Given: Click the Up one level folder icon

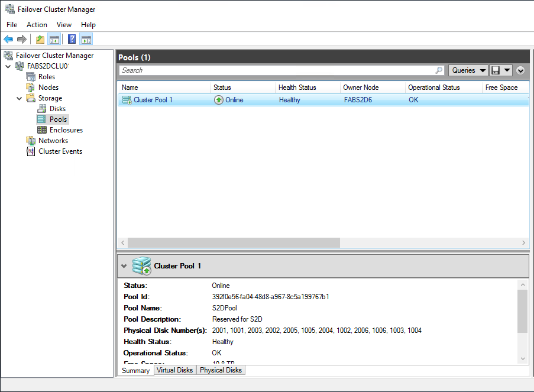Looking at the screenshot, I should pyautogui.click(x=40, y=40).
